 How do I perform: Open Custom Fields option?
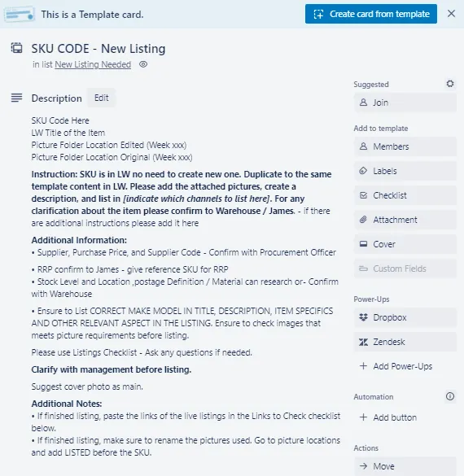405,269
